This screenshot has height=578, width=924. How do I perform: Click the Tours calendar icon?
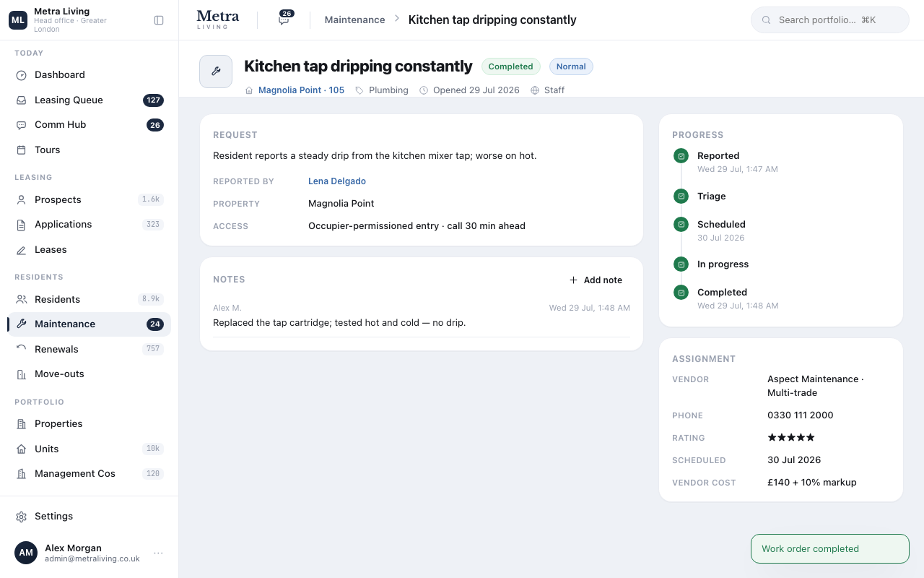(x=21, y=150)
